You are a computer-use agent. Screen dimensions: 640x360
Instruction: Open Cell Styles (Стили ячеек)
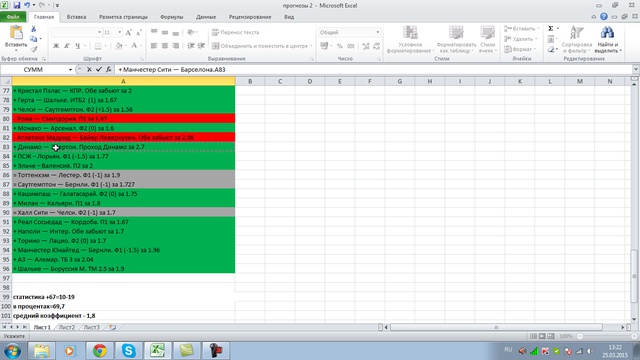click(x=488, y=39)
